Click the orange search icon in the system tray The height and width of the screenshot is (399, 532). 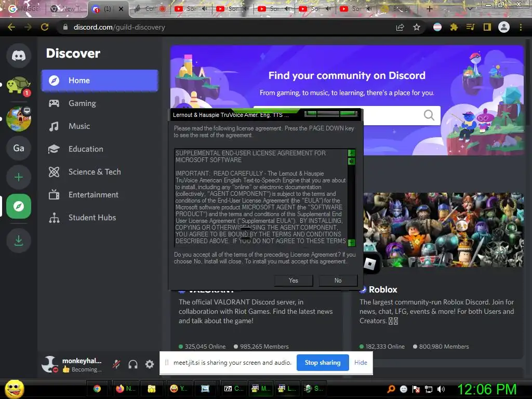click(x=391, y=389)
